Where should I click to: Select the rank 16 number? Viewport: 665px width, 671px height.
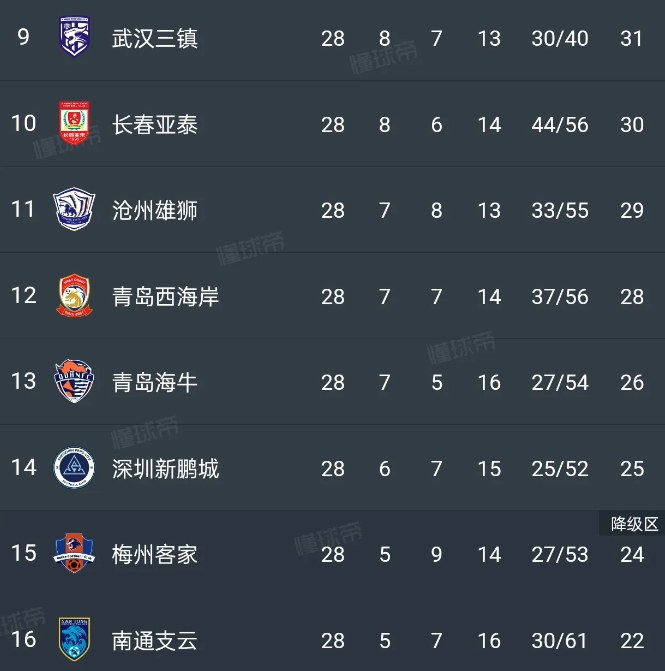(x=24, y=639)
